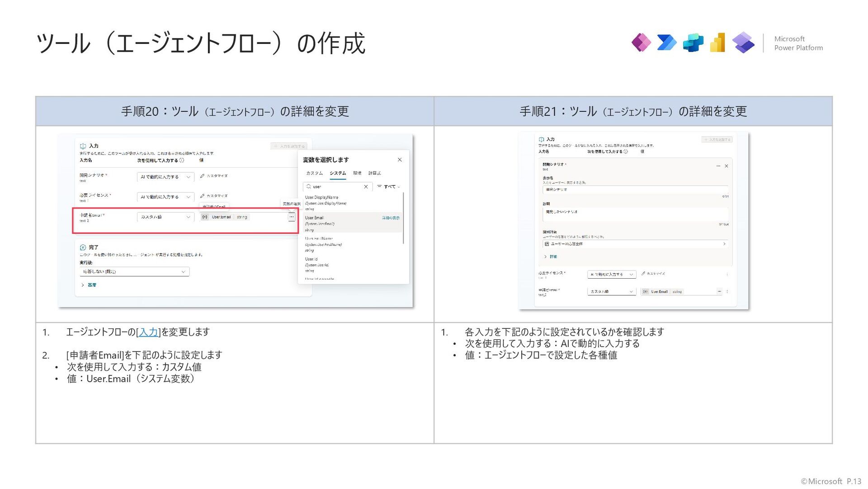Switch to the カスタム tab
This screenshot has width=868, height=489.
point(314,173)
